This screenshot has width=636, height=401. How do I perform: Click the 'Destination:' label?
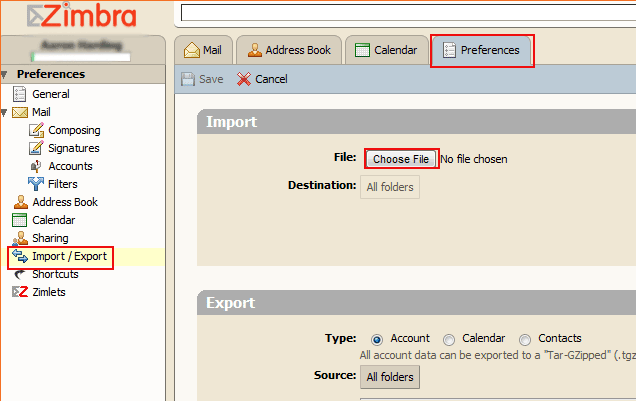(322, 185)
